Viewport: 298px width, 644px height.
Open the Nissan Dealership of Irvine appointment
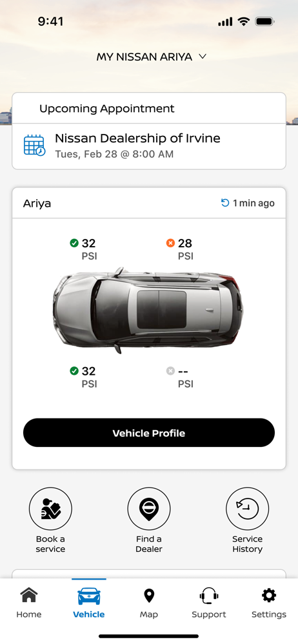coord(148,146)
